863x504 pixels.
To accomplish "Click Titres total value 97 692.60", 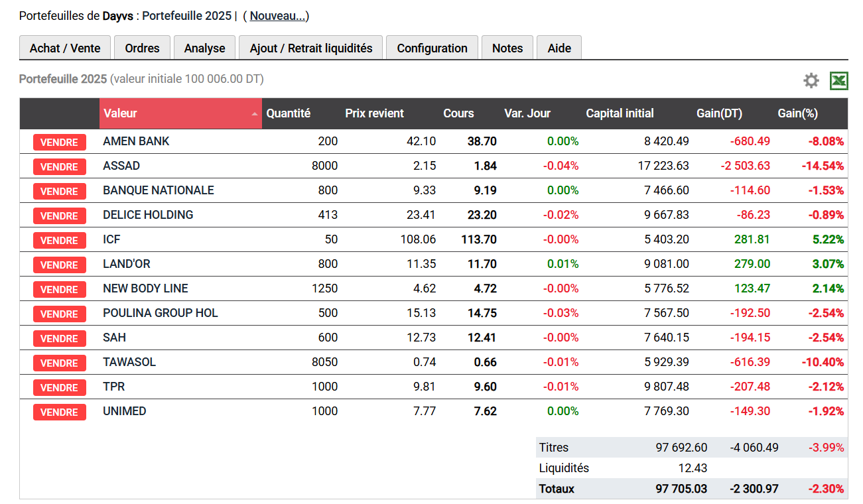I will pyautogui.click(x=681, y=448).
